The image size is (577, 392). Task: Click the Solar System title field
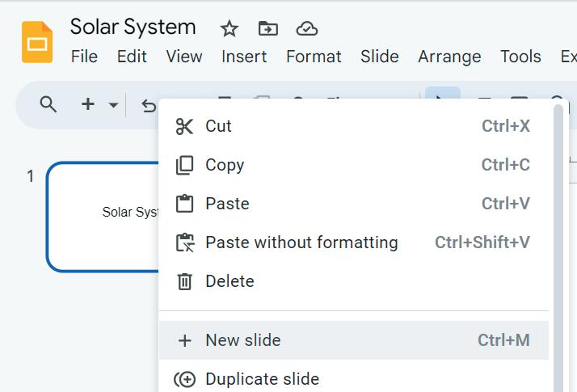[x=133, y=27]
